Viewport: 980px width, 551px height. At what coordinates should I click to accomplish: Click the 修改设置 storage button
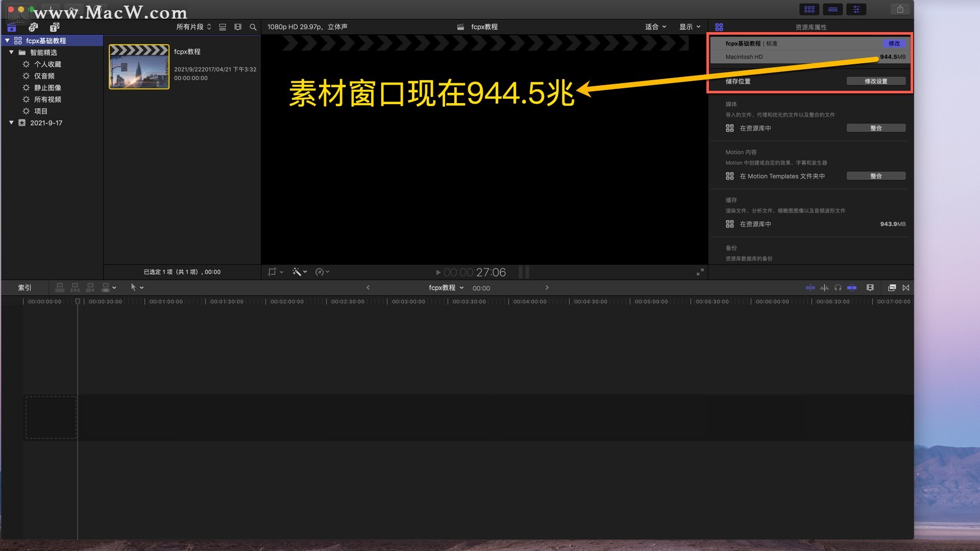click(x=875, y=81)
